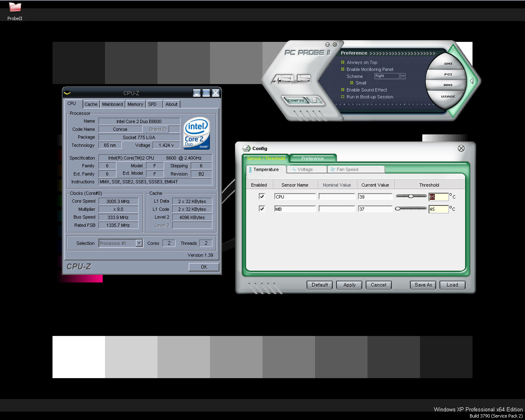The image size is (525, 420).
Task: Click the Apply button in Config
Action: coord(350,285)
